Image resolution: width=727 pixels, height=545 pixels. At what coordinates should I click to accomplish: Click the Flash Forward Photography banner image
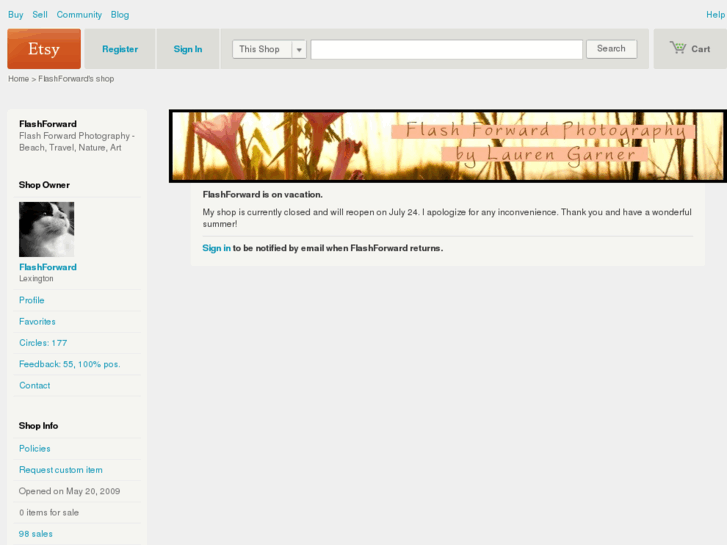(x=448, y=146)
